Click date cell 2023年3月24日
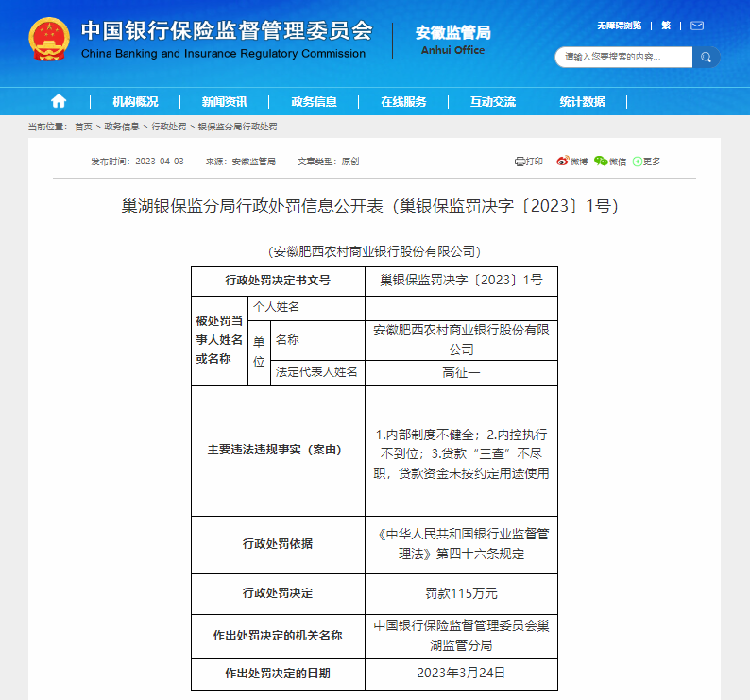The image size is (750, 700). point(461,674)
